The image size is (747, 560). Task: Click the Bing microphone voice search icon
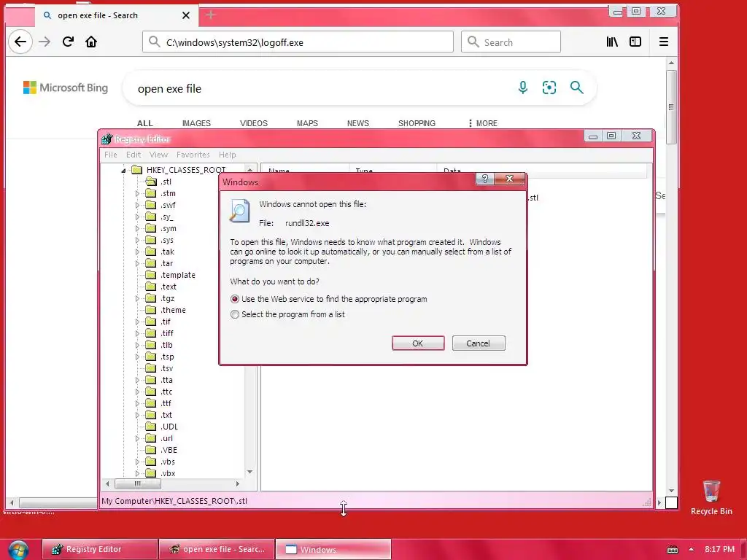(522, 87)
